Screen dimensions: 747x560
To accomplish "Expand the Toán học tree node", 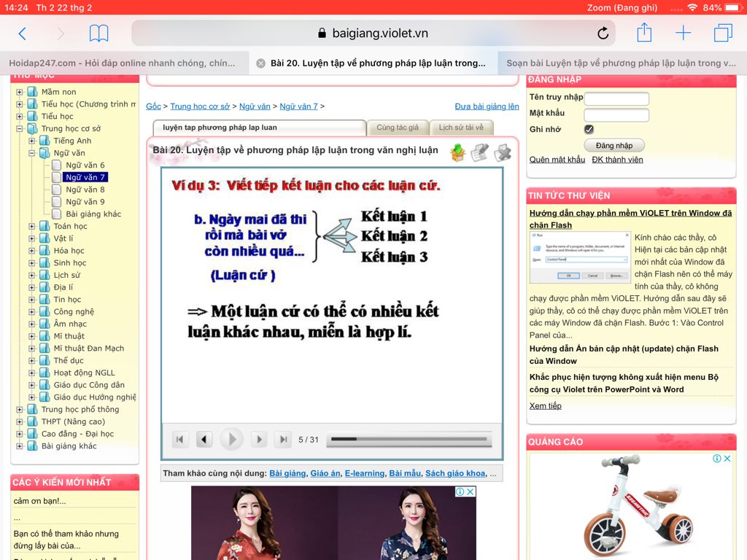I will [32, 226].
